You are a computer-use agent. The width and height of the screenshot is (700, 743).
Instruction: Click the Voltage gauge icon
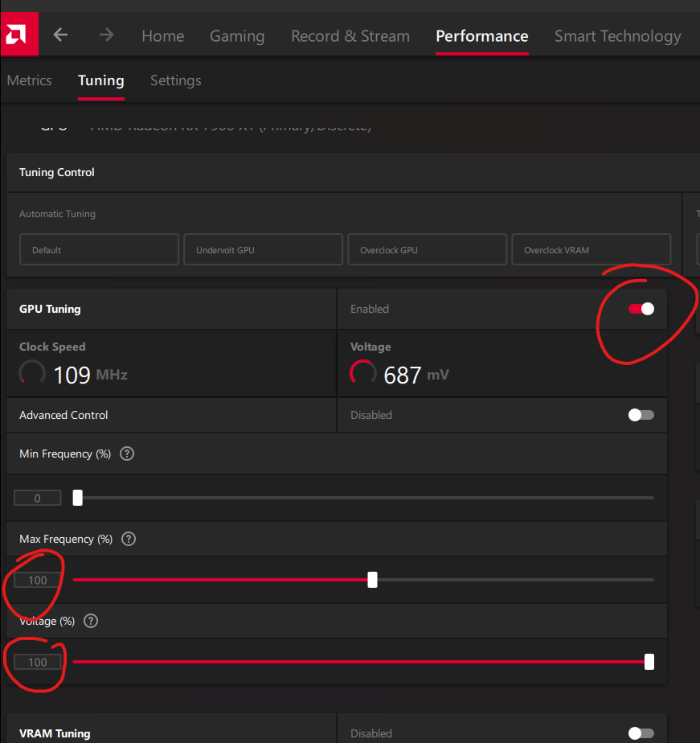pos(363,372)
